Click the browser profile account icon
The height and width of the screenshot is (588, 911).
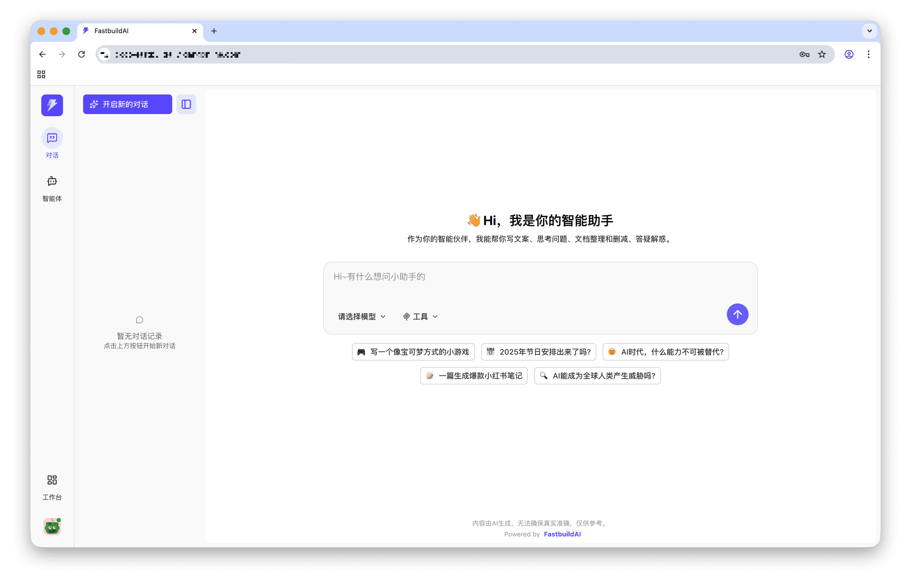pyautogui.click(x=849, y=54)
